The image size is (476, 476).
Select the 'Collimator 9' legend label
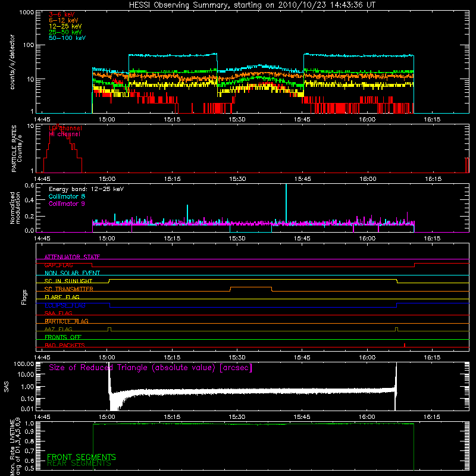point(67,203)
